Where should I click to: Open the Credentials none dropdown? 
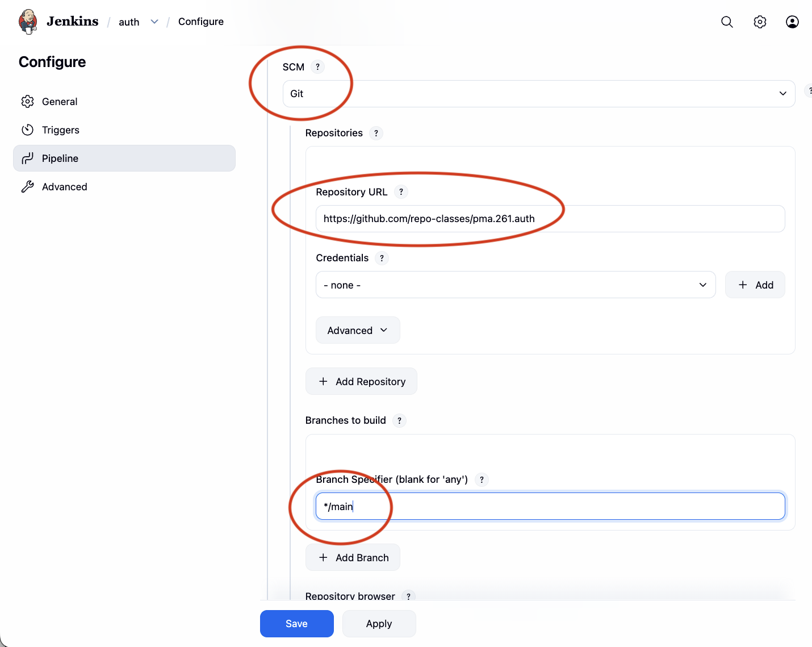[x=515, y=285]
